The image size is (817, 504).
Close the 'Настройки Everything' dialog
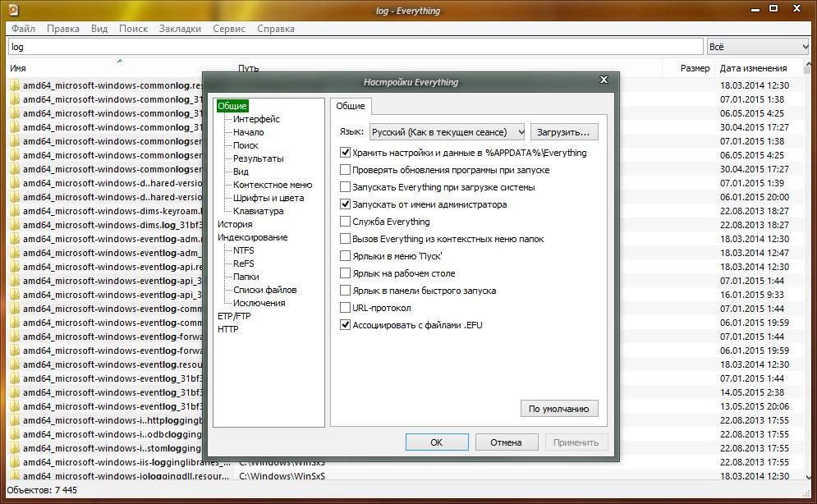coord(604,80)
